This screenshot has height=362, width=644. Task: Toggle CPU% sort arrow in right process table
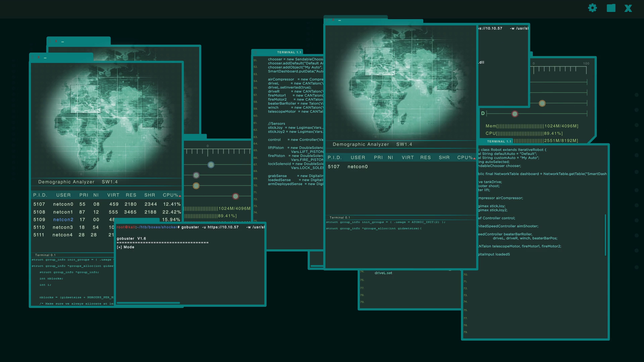[474, 158]
